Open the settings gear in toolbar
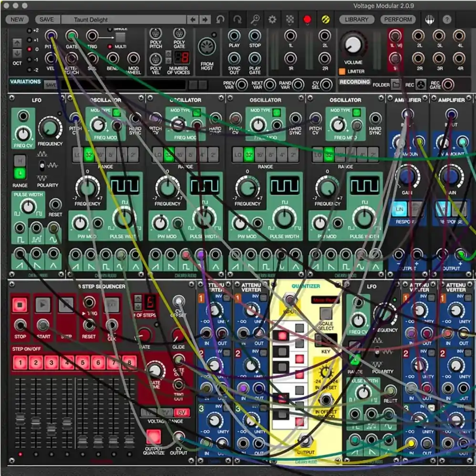The height and width of the screenshot is (476, 476). point(272,20)
